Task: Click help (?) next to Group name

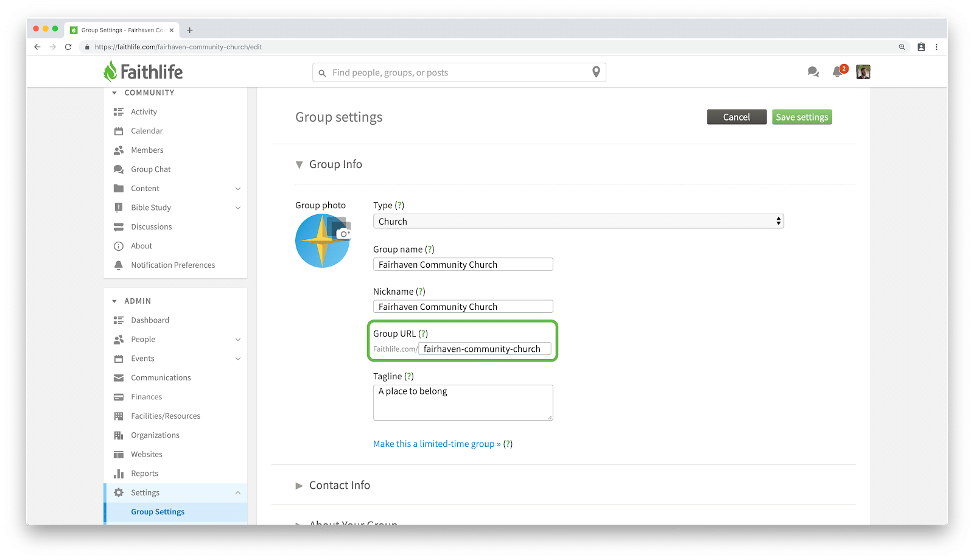Action: tap(430, 249)
